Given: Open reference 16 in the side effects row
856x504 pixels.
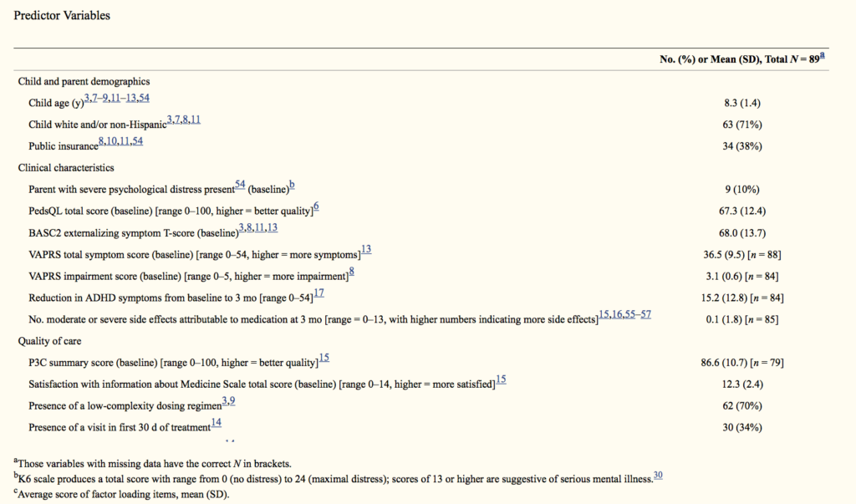Looking at the screenshot, I should pos(617,314).
